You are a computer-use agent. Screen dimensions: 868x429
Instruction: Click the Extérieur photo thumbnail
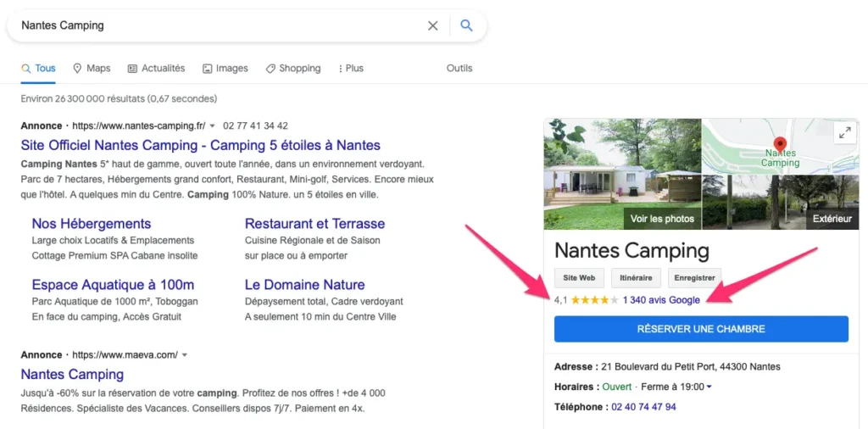(x=781, y=202)
